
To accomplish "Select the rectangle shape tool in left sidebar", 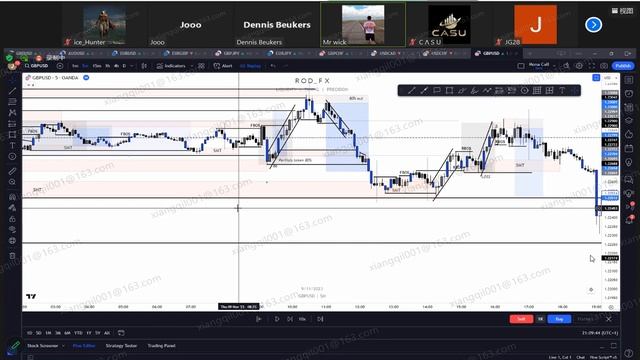I will coord(12,134).
